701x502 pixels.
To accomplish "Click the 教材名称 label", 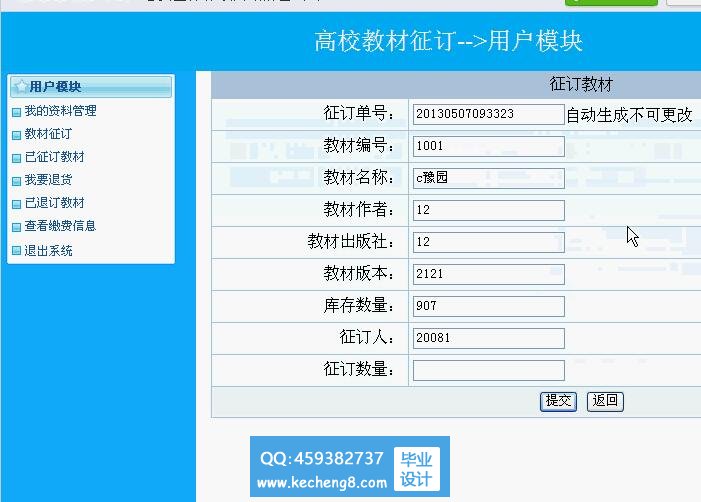I will coord(359,177).
